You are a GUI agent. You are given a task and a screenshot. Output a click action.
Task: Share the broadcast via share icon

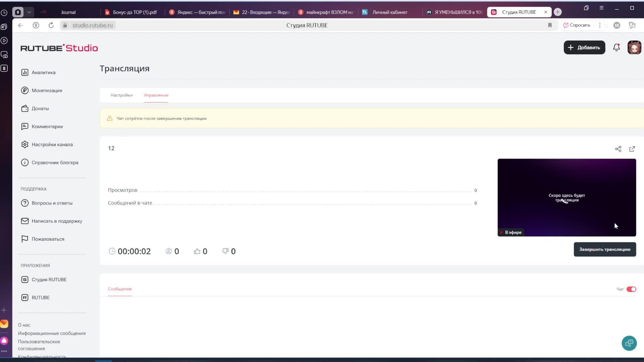618,149
